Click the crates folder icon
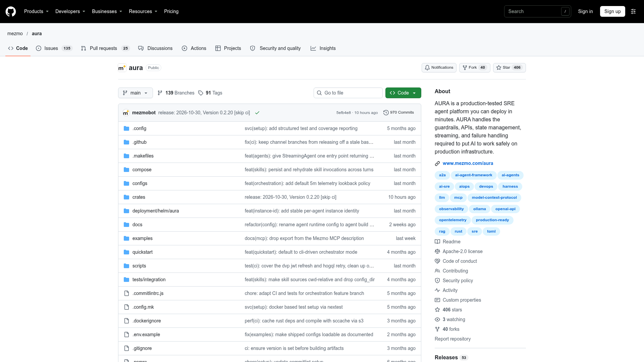This screenshot has height=362, width=644. click(x=126, y=197)
